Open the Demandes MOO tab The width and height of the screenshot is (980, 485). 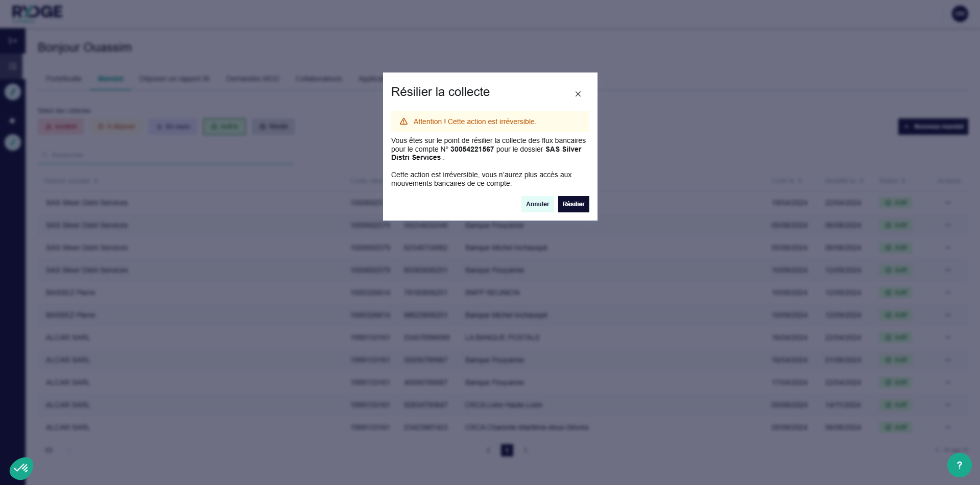(253, 79)
